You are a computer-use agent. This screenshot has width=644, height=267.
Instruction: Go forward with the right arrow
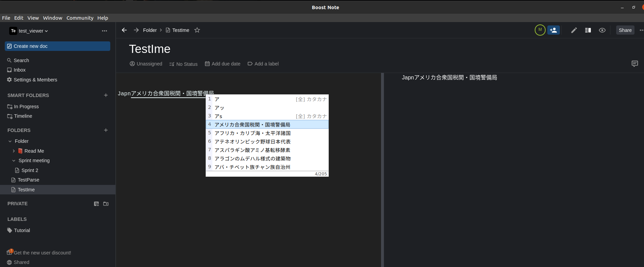pos(136,30)
